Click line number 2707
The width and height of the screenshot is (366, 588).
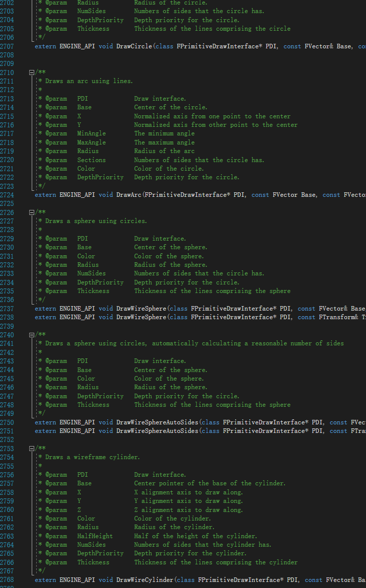(x=7, y=46)
